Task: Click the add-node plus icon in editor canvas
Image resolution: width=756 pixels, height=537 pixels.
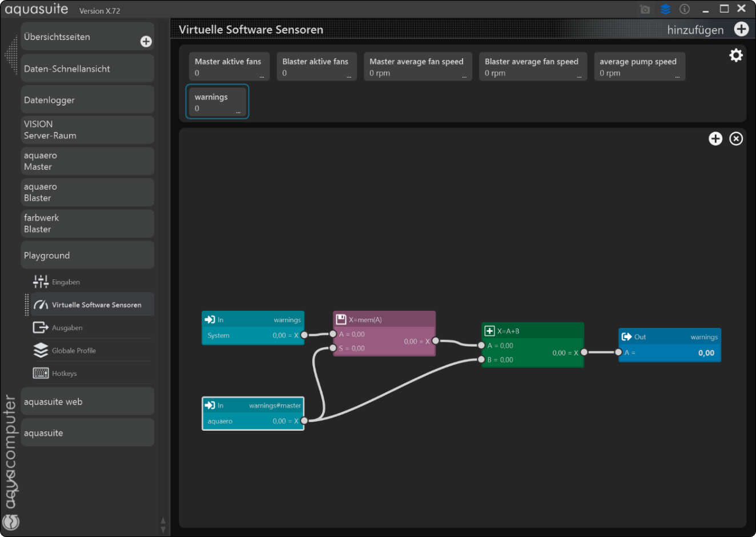Action: coord(715,139)
